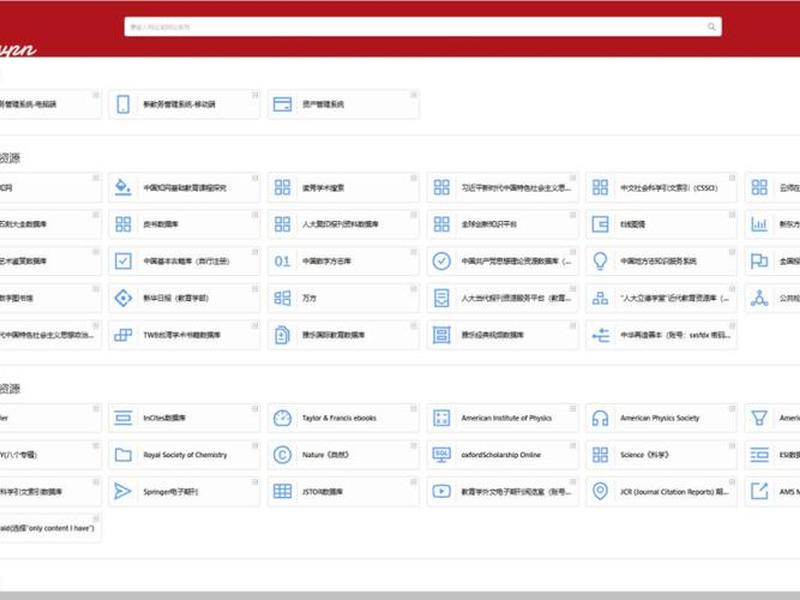The width and height of the screenshot is (800, 600).
Task: Click corner pin icon on 资产管理系统 card
Action: click(x=414, y=95)
